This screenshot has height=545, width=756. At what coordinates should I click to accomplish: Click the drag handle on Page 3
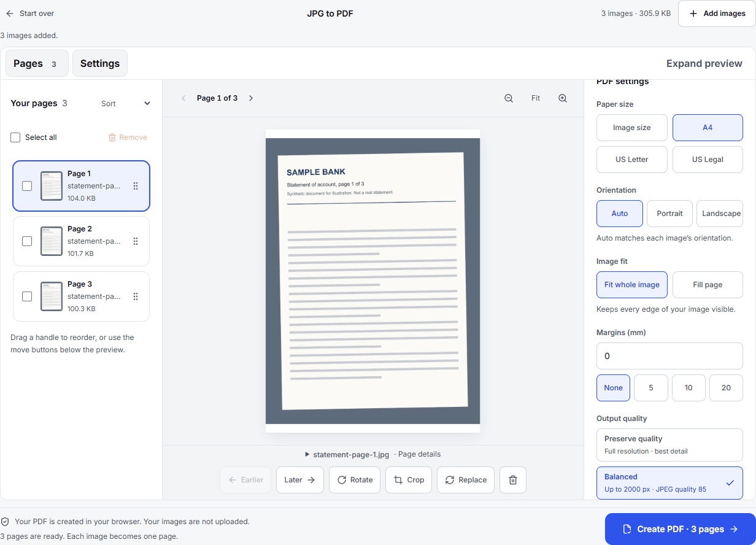(136, 296)
